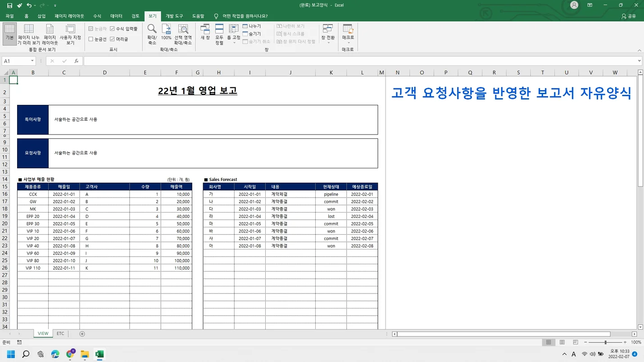Viewport: 644px width, 362px height.
Task: Switch to 기본 (Normal) view
Action: pyautogui.click(x=9, y=34)
